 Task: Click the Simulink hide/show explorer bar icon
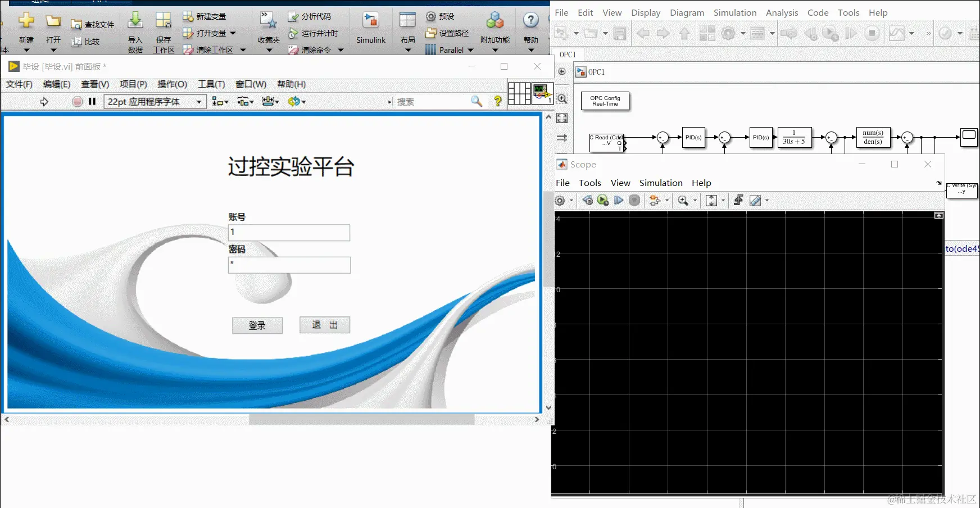point(562,71)
